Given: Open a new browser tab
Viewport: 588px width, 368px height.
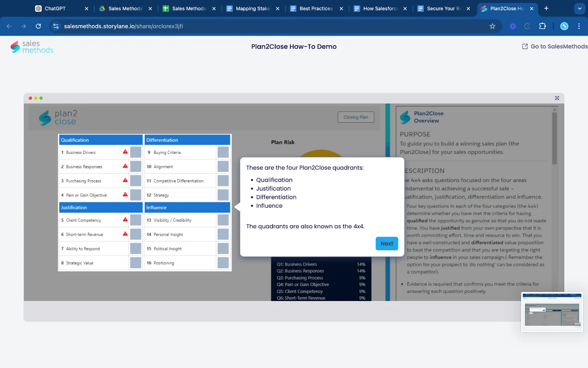Looking at the screenshot, I should pos(546,8).
